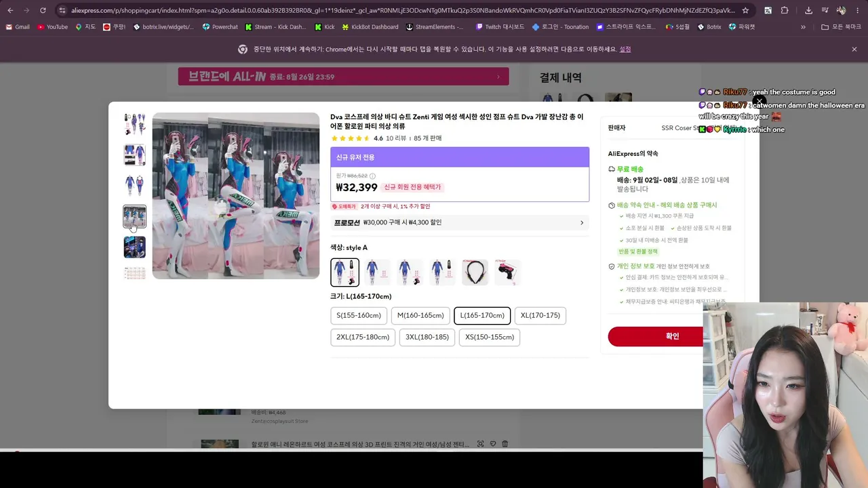Choose the headset accessory color swatch
Viewport: 868px width, 488px height.
(475, 272)
